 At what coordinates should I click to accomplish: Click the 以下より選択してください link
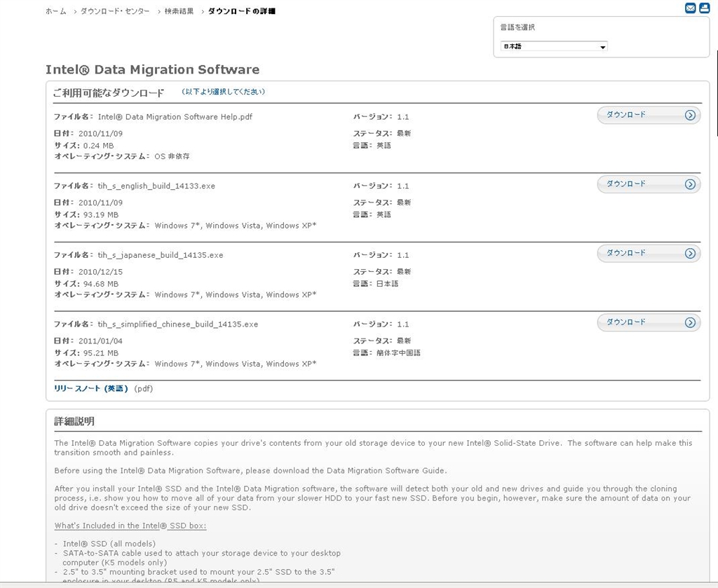click(223, 92)
